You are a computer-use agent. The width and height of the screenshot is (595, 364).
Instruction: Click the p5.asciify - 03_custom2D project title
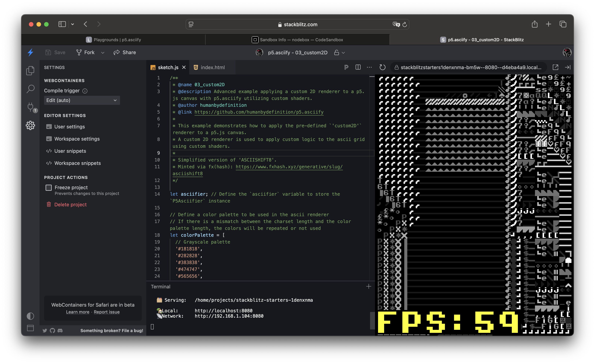[x=298, y=53]
